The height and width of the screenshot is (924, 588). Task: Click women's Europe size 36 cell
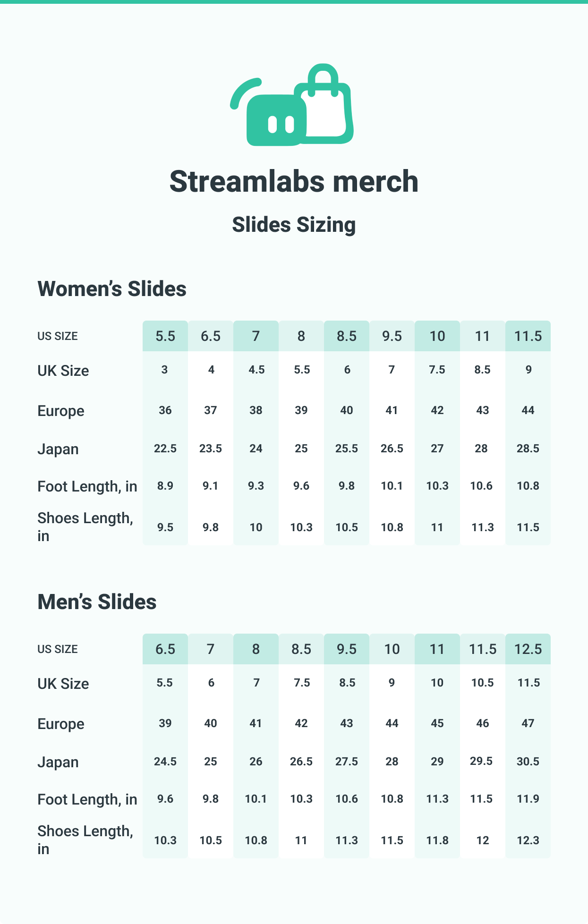point(165,410)
